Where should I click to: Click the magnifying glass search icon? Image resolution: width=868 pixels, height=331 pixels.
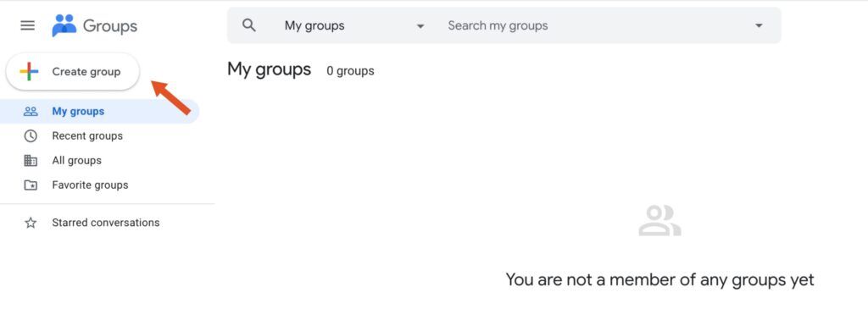[250, 25]
